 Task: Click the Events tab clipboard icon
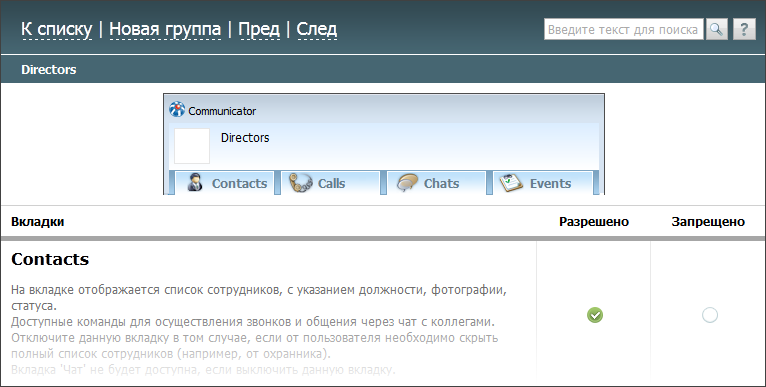coord(511,183)
